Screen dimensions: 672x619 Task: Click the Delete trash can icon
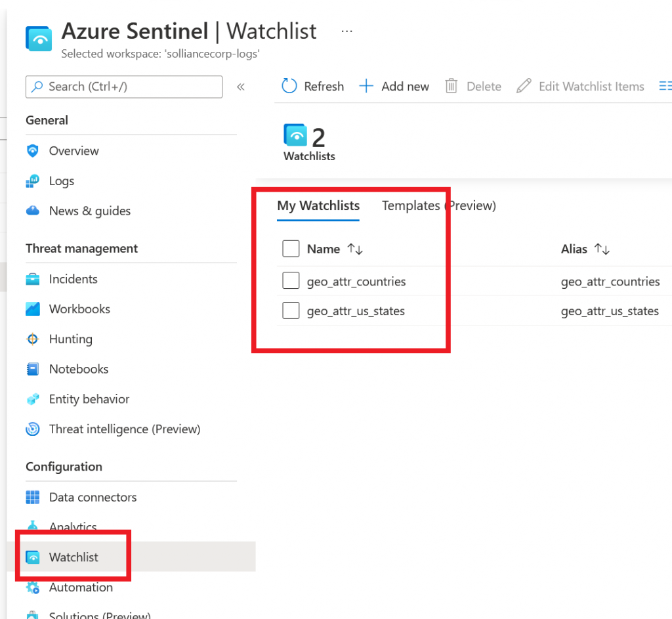(451, 86)
